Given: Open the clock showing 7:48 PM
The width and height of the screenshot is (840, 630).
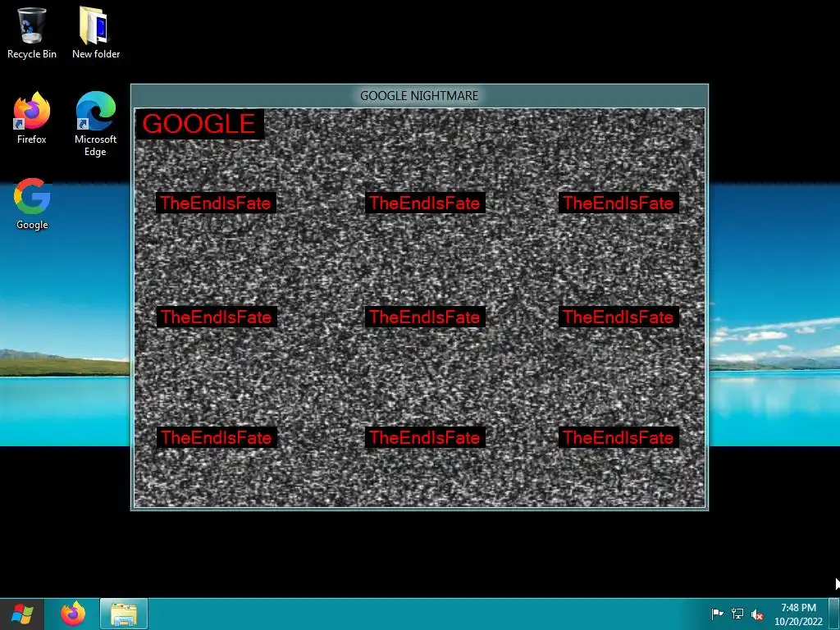Looking at the screenshot, I should pos(798,614).
